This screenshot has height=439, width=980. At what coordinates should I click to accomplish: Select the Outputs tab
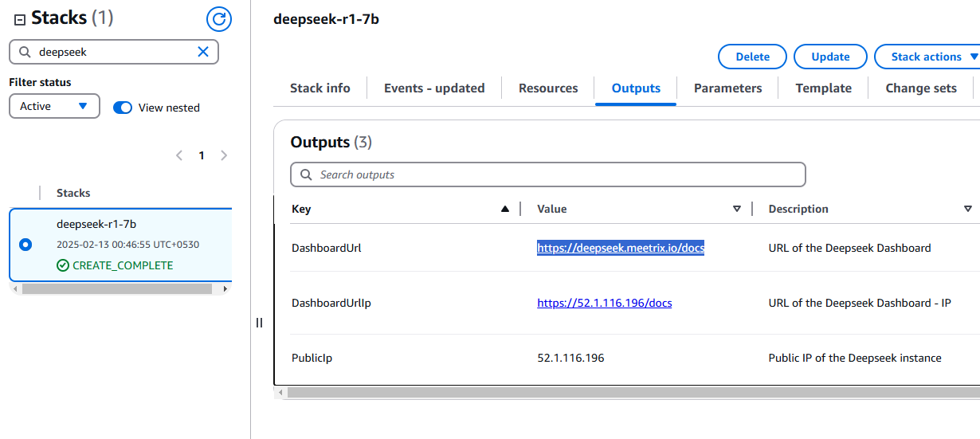tap(636, 88)
